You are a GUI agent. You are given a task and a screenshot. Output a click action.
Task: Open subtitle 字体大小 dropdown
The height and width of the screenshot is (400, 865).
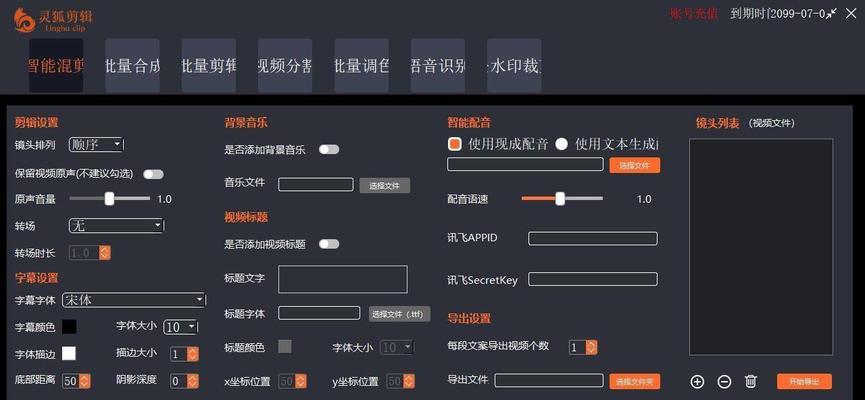[180, 327]
